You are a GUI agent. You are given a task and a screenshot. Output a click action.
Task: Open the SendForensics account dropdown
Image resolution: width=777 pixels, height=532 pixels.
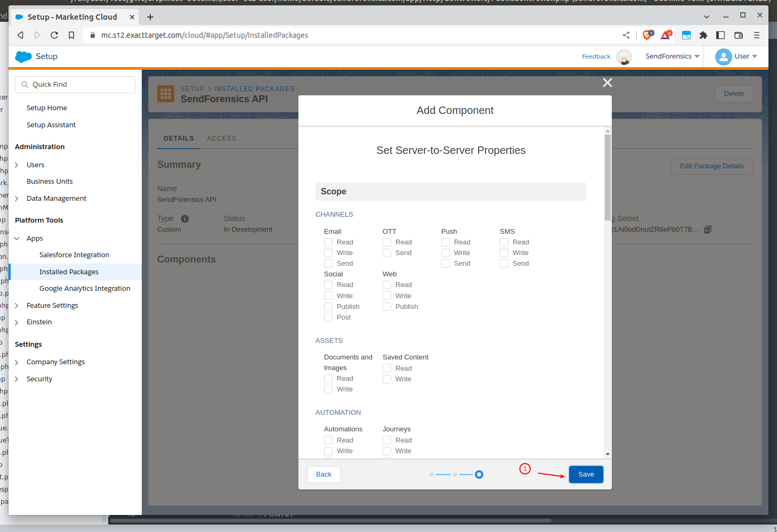click(673, 56)
